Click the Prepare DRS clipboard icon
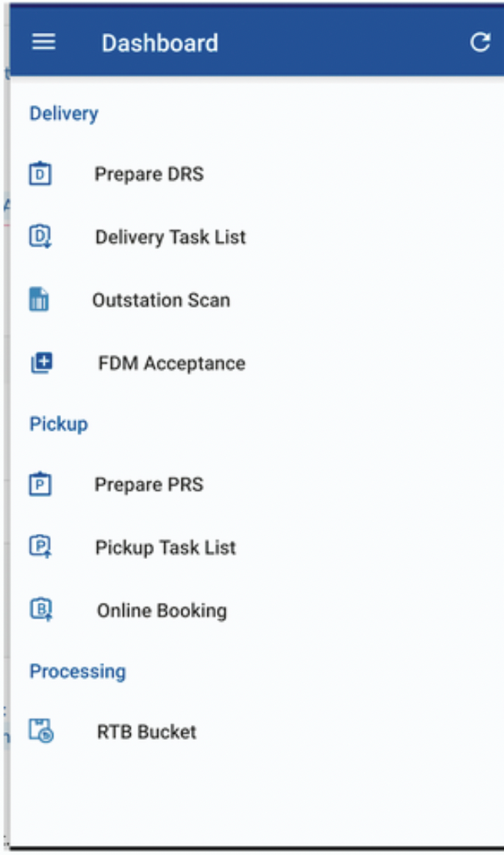This screenshot has height=855, width=504. [40, 174]
